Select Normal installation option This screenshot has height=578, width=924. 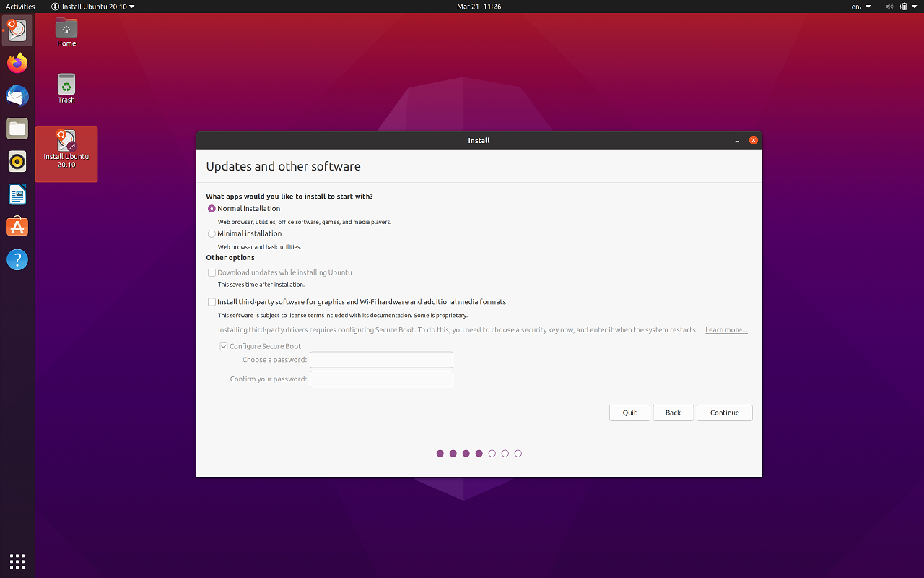pos(244,209)
